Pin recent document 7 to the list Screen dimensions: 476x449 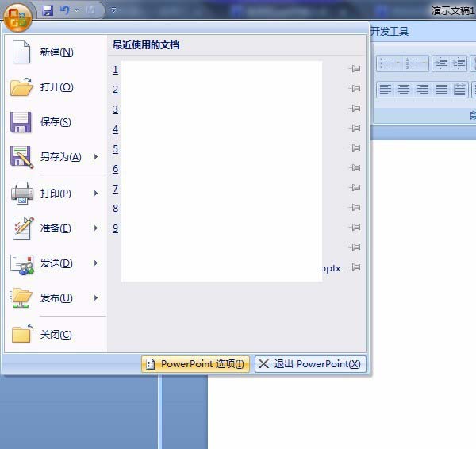coord(355,188)
